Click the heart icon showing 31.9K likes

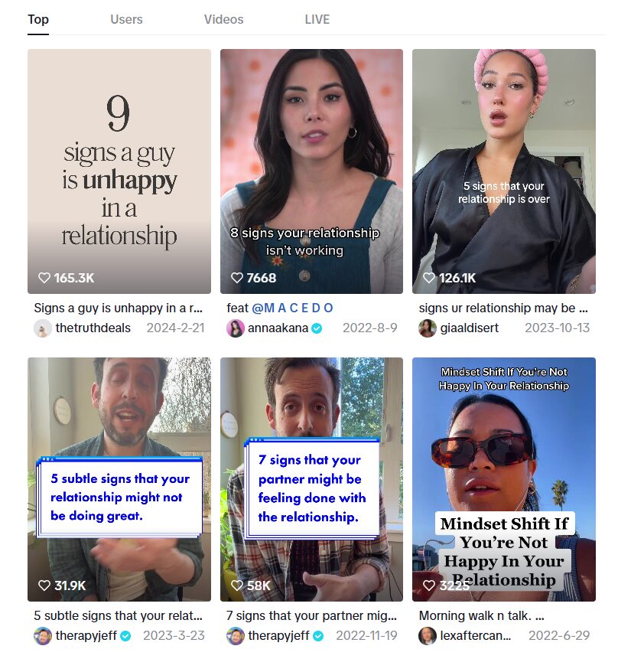coord(44,586)
